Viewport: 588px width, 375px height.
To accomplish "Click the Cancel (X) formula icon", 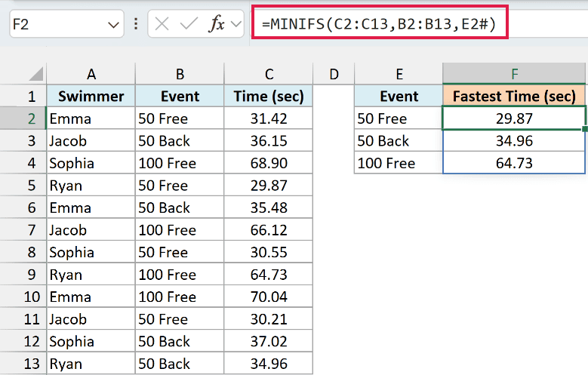I will pyautogui.click(x=162, y=24).
